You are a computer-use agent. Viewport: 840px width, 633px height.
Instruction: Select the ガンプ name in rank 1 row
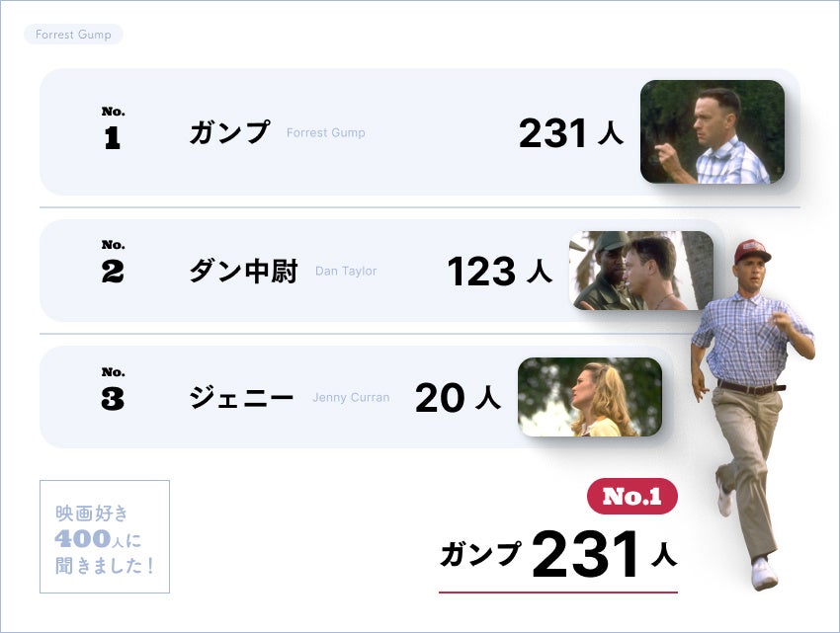tap(229, 132)
